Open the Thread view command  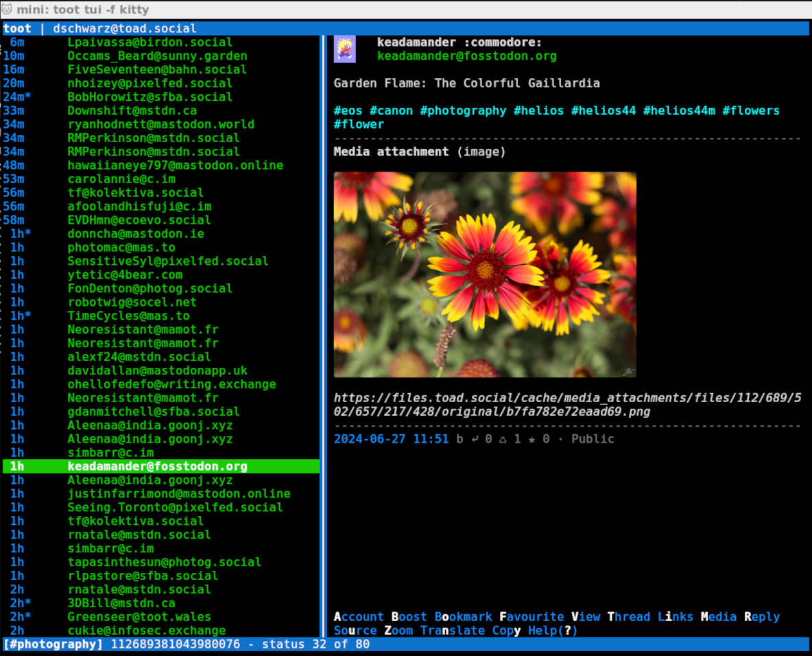[628, 617]
